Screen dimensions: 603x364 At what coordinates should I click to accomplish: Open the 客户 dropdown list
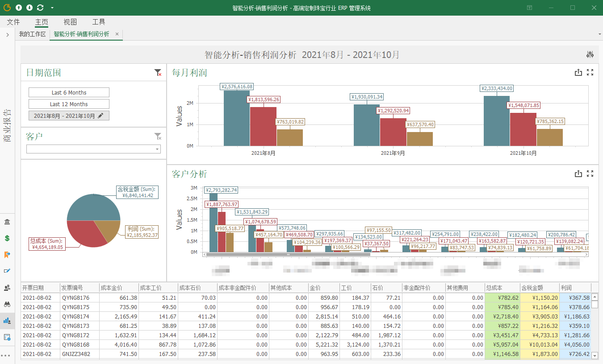157,149
